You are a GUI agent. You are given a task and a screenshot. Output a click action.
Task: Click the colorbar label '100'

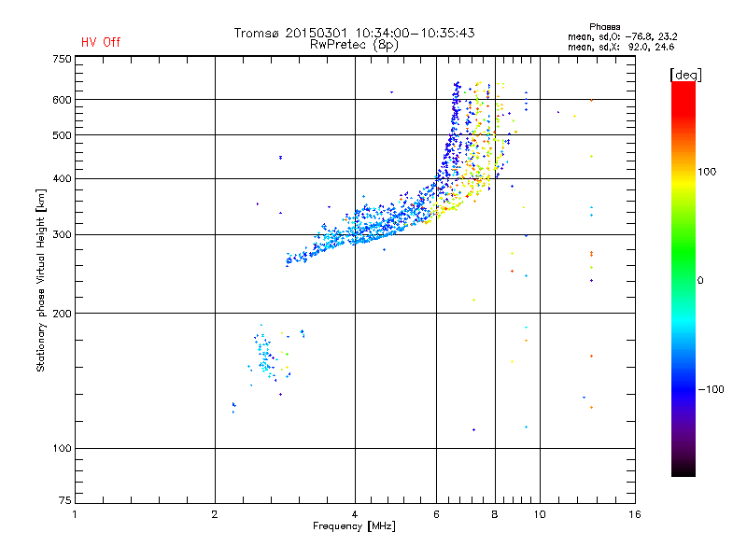(x=707, y=172)
